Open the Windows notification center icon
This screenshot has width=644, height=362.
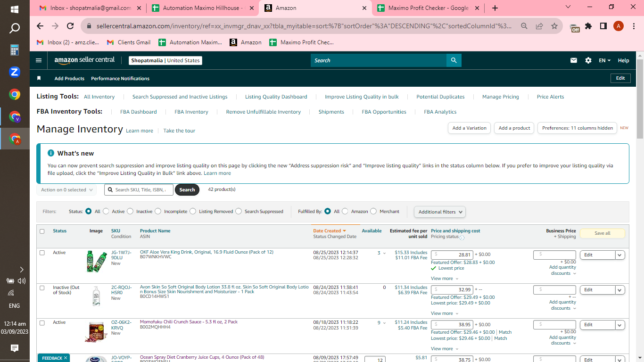[x=15, y=348]
